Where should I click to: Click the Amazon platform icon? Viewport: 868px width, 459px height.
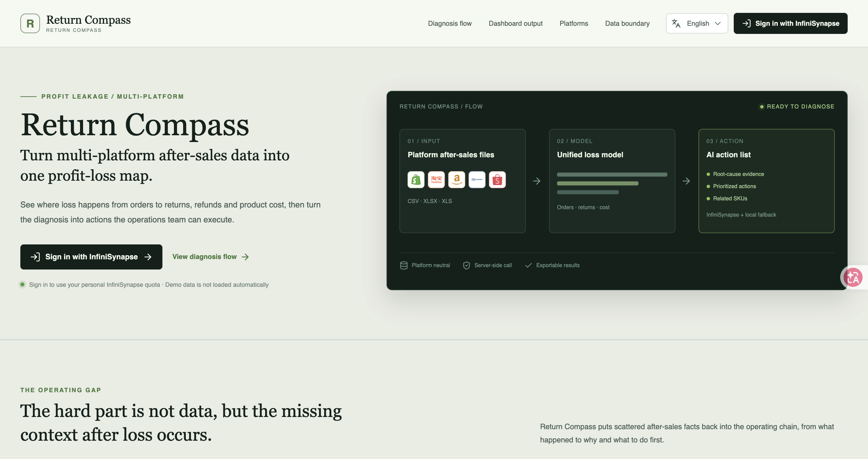[x=457, y=180]
